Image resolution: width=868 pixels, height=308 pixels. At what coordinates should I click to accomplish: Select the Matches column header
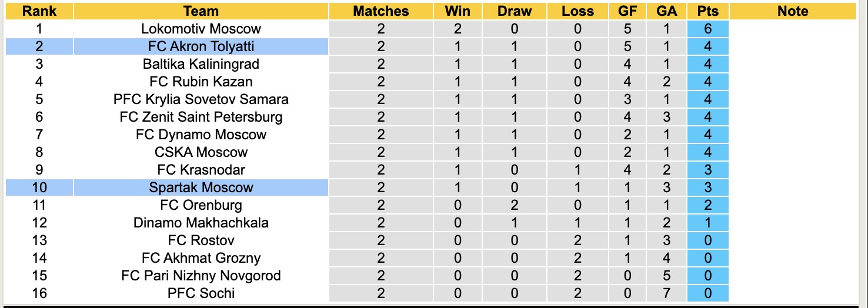click(380, 11)
